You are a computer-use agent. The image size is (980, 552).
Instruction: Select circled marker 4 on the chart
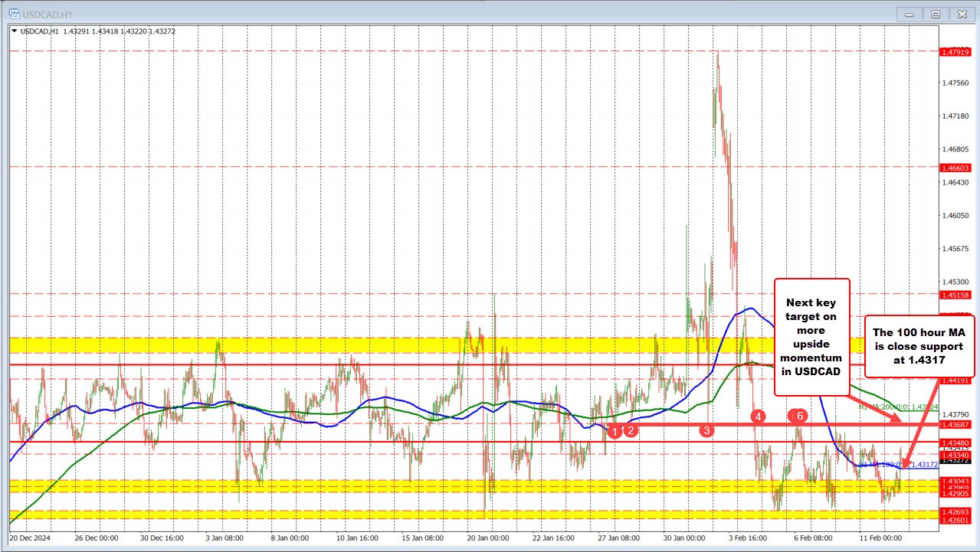(759, 417)
